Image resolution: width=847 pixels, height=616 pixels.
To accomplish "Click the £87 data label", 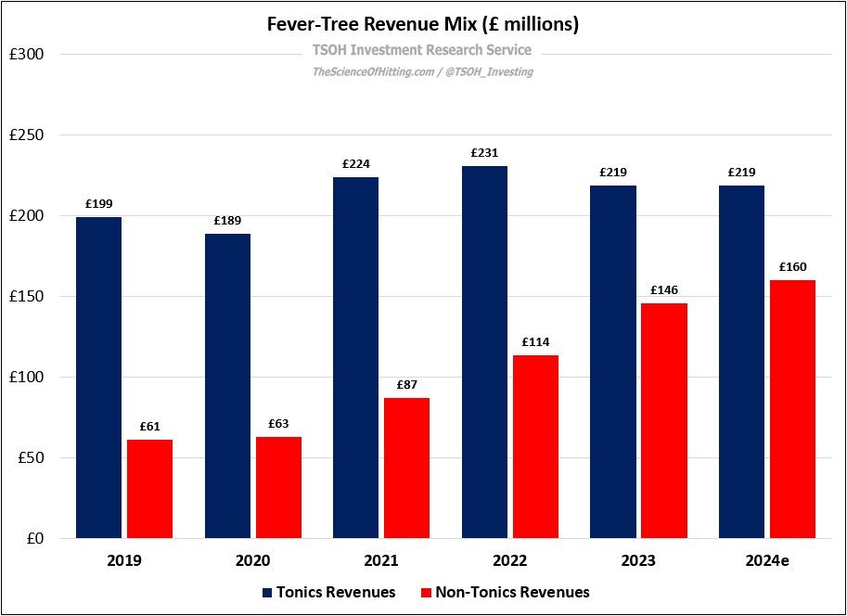I will click(407, 385).
